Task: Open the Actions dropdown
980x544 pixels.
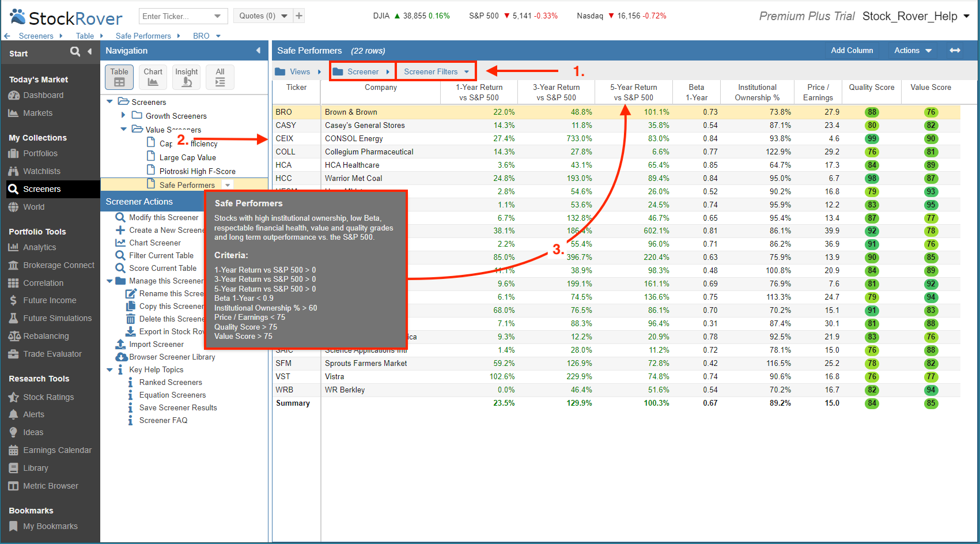Action: [x=913, y=50]
